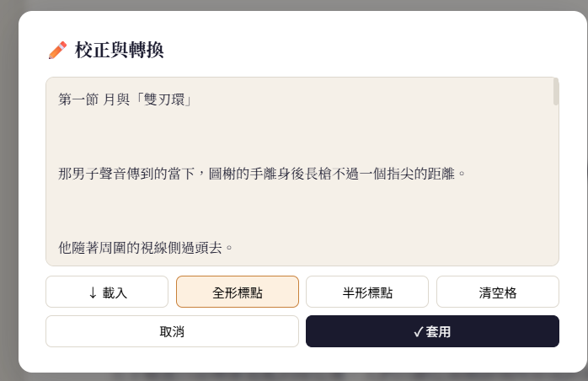Image resolution: width=588 pixels, height=381 pixels.
Task: Click the pencil icon beside 校正與轉換
Action: coord(57,50)
